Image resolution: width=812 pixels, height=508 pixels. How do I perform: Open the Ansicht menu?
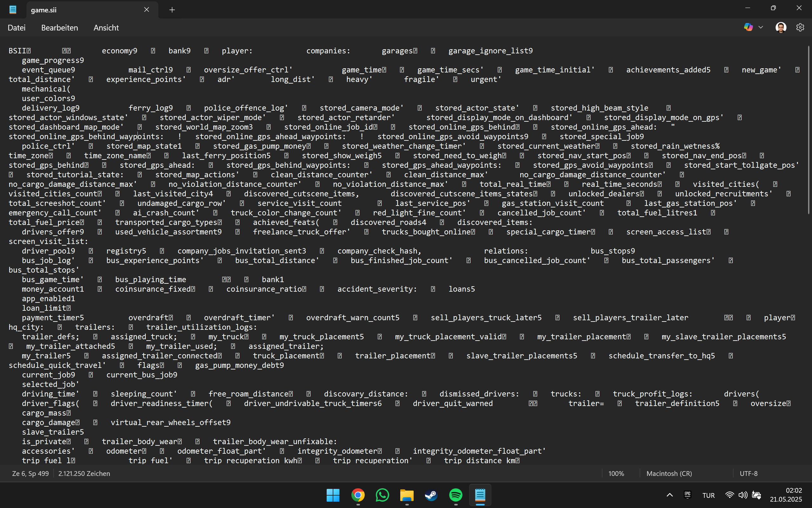pyautogui.click(x=106, y=28)
